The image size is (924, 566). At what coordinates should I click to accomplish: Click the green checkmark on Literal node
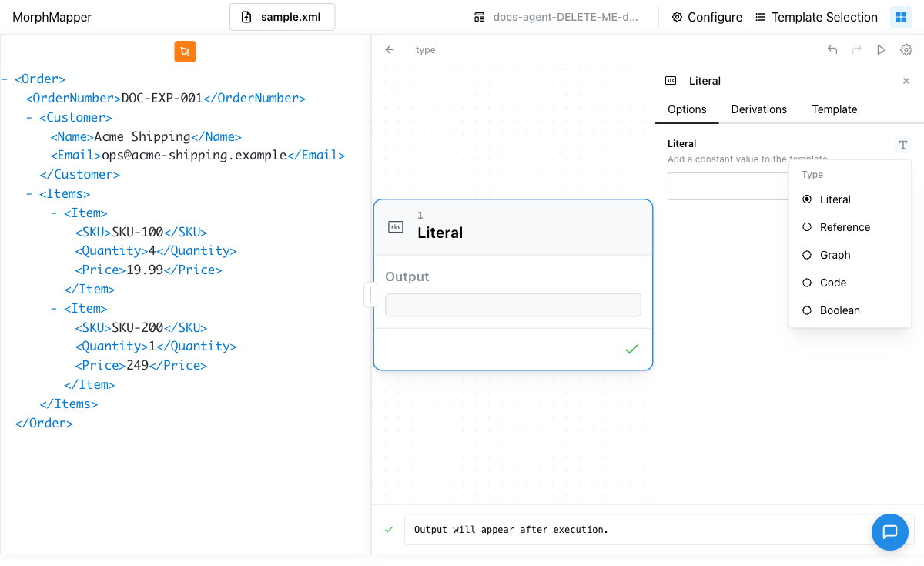[632, 350]
